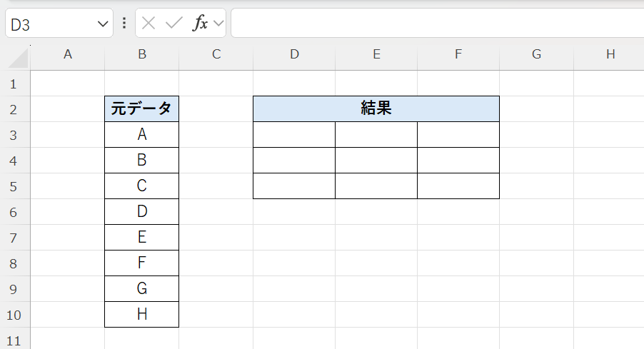Select column B header
The width and height of the screenshot is (644, 349).
tap(142, 54)
